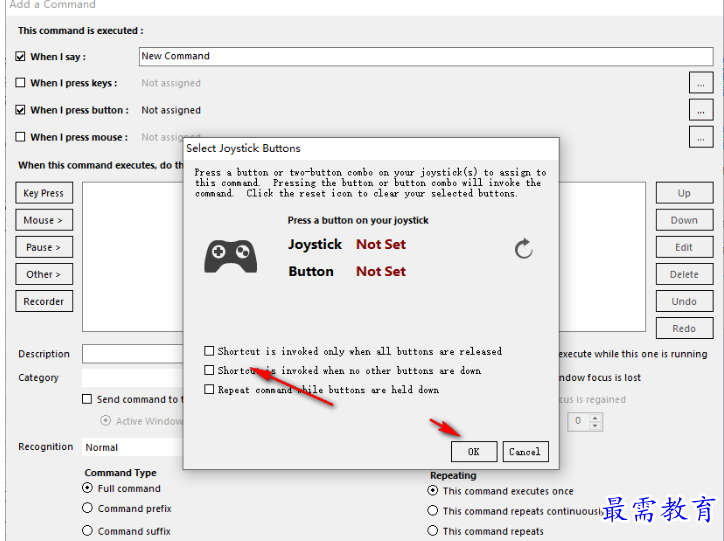The width and height of the screenshot is (724, 541).
Task: Select the 'Command prefix' type
Action: [x=87, y=508]
